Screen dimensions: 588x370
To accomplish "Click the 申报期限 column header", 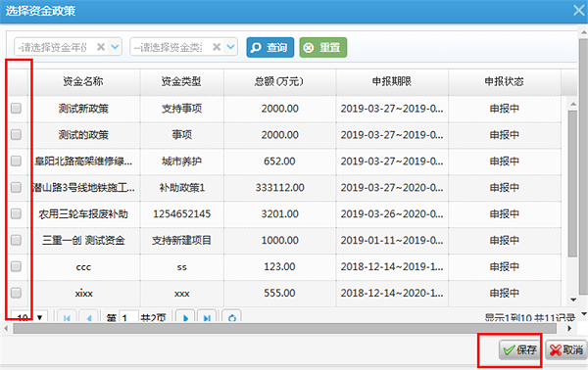I will coord(392,81).
